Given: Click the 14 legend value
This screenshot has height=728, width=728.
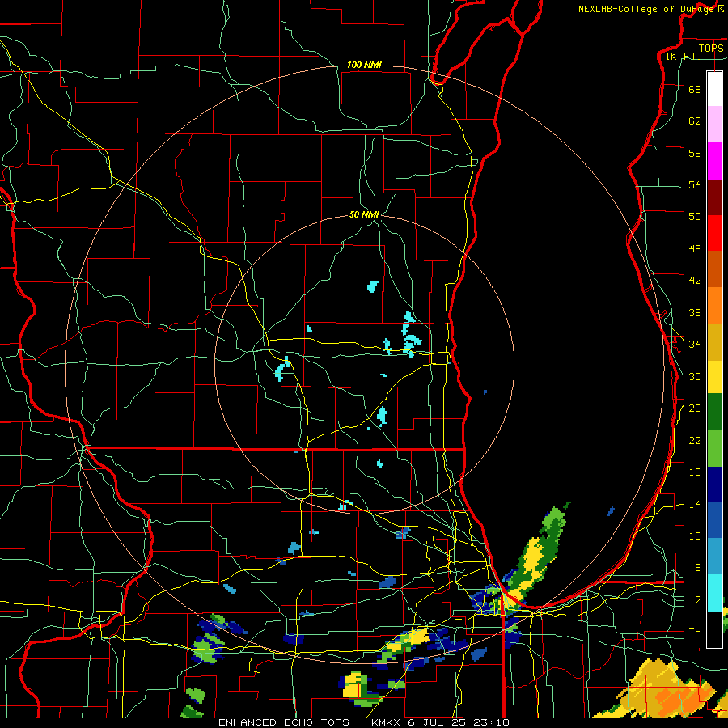Looking at the screenshot, I should click(695, 505).
